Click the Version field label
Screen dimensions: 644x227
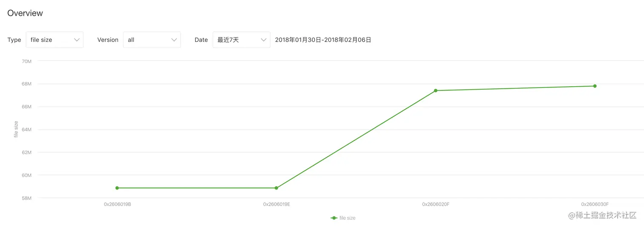108,40
